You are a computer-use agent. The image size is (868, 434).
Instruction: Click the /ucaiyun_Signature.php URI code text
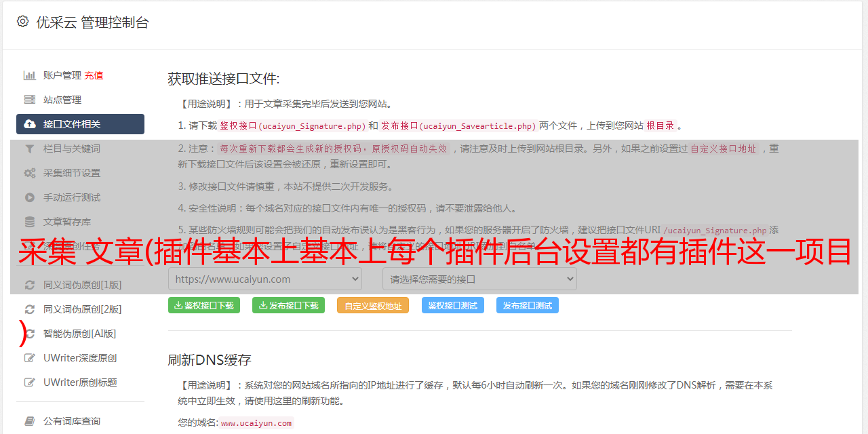[x=715, y=230]
